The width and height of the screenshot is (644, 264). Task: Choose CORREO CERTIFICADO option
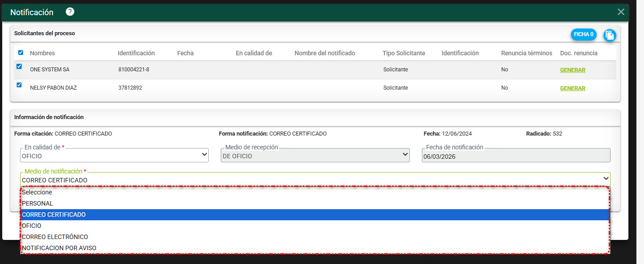point(54,214)
